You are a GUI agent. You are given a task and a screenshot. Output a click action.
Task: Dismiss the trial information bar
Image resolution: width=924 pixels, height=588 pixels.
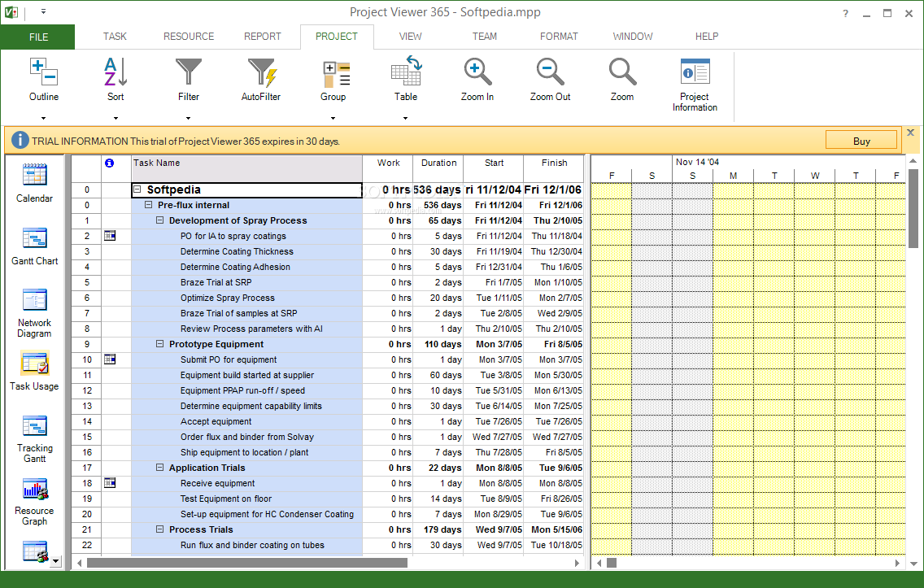[x=910, y=133]
